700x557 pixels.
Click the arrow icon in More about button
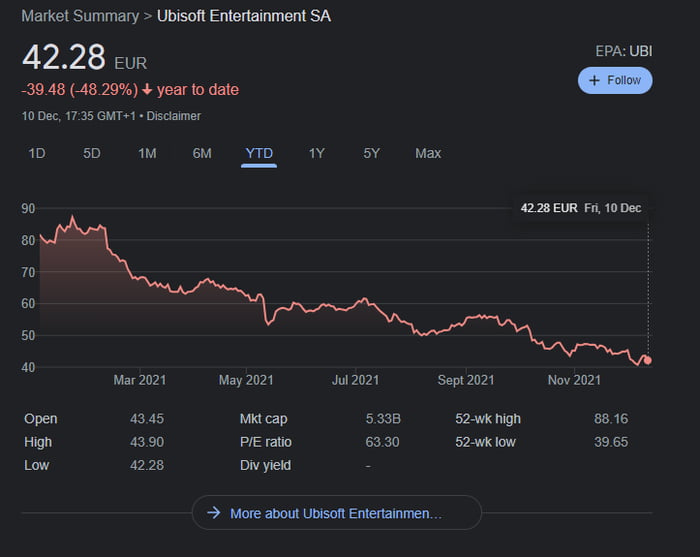pyautogui.click(x=213, y=513)
